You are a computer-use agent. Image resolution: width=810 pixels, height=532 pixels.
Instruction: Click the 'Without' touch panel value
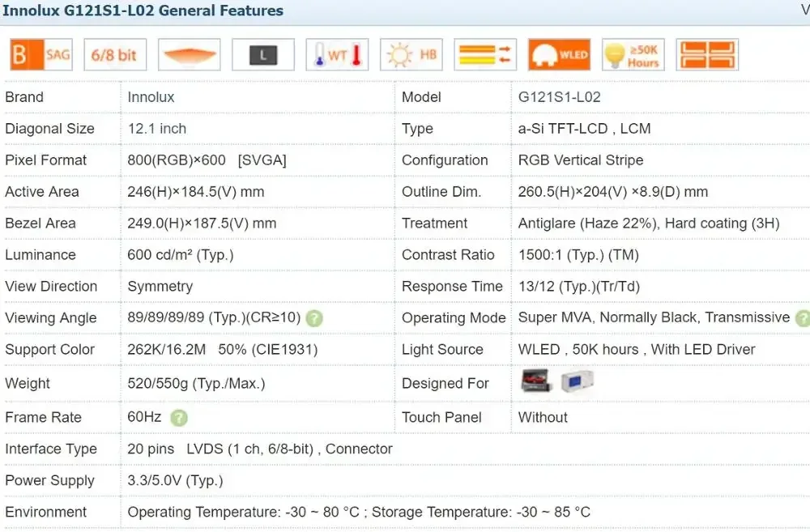point(543,417)
